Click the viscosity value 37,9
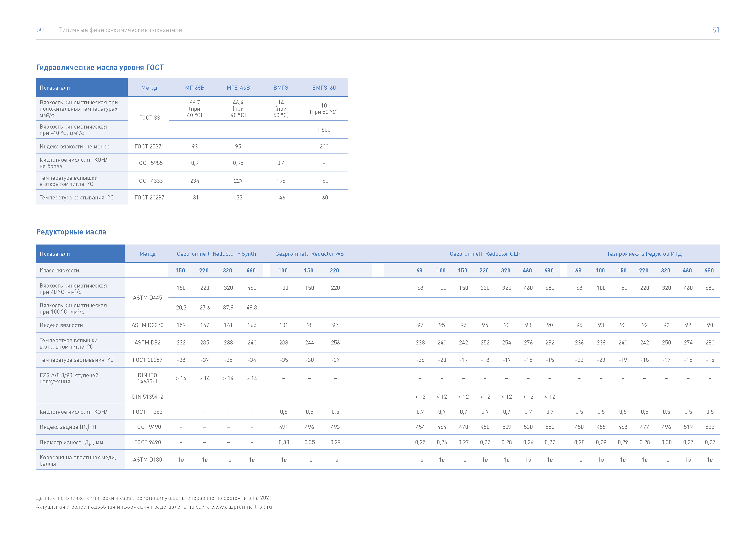Viewport: 756px width, 535px height. point(228,308)
